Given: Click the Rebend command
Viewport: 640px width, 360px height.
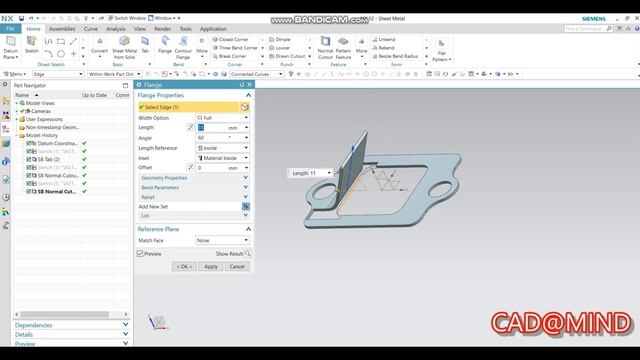Looking at the screenshot, I should pos(383,48).
